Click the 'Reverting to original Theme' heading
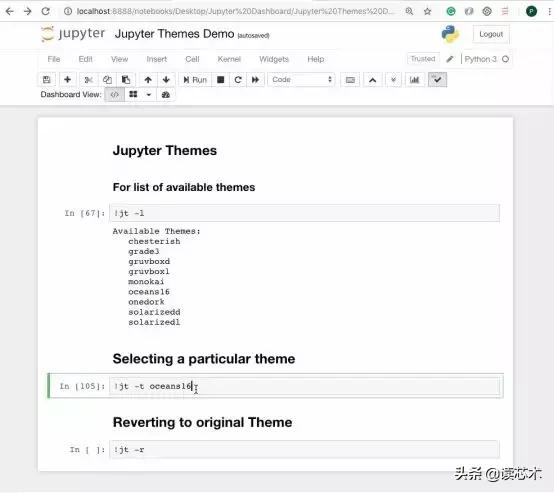This screenshot has height=493, width=554. (x=202, y=422)
